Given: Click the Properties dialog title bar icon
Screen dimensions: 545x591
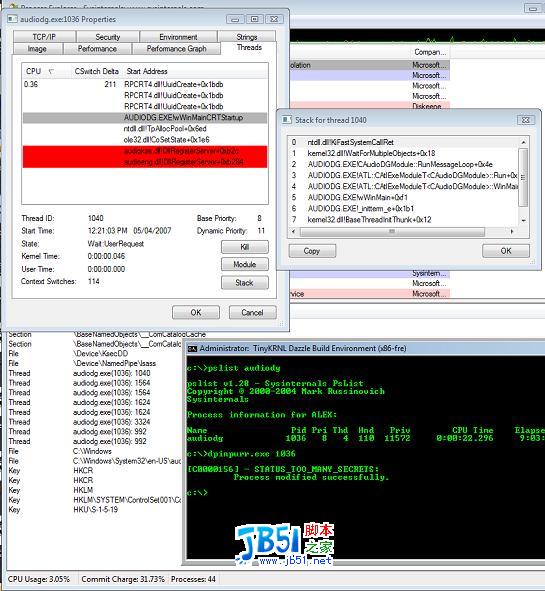Looking at the screenshot, I should [12, 19].
